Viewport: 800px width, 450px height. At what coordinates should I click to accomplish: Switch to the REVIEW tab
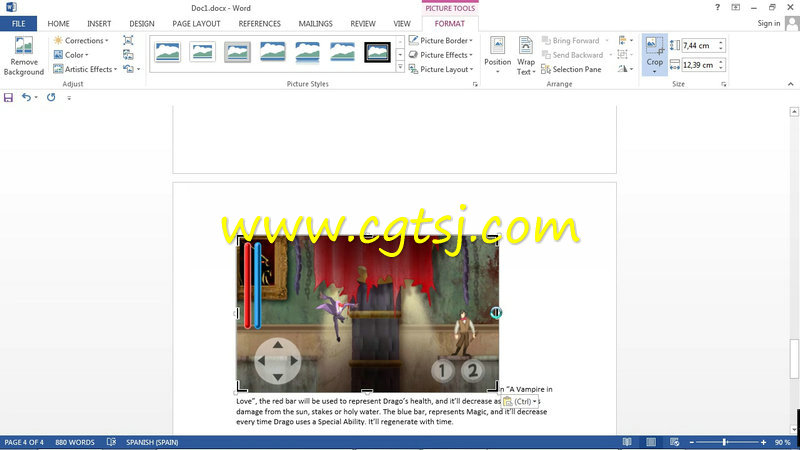(x=363, y=23)
